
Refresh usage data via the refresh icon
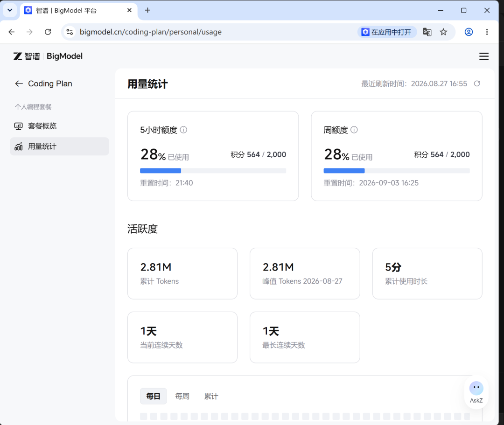[x=477, y=84]
